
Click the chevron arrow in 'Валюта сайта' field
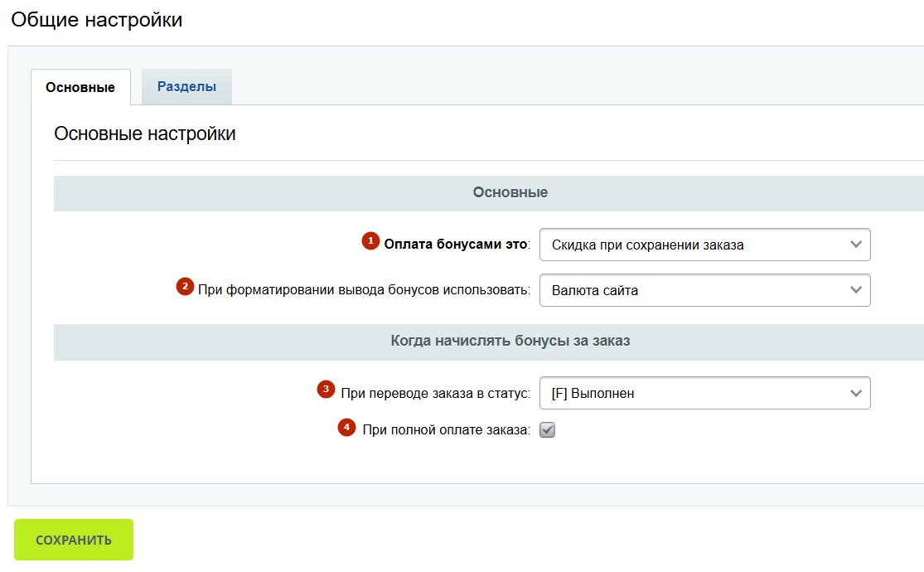[x=856, y=290]
